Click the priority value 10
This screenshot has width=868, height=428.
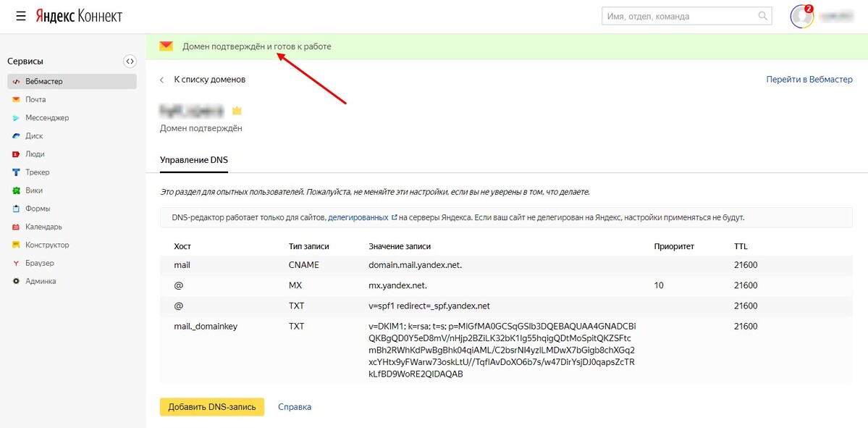click(x=659, y=286)
